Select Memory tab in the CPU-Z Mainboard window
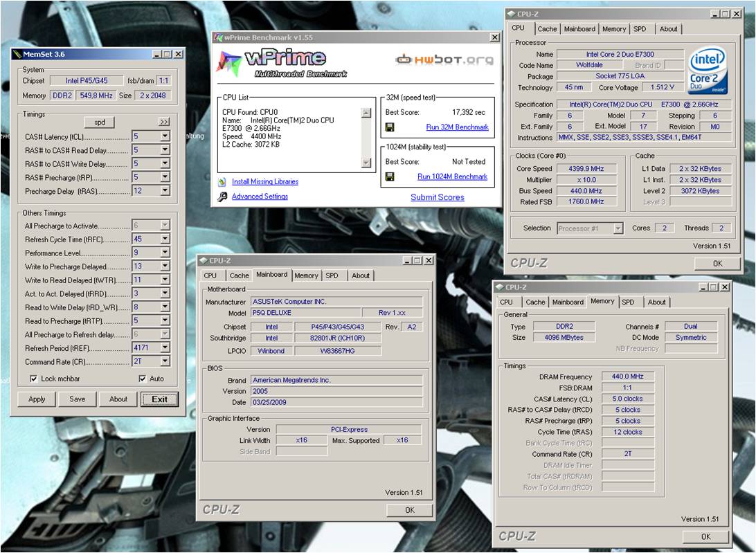The height and width of the screenshot is (553, 756). [306, 275]
